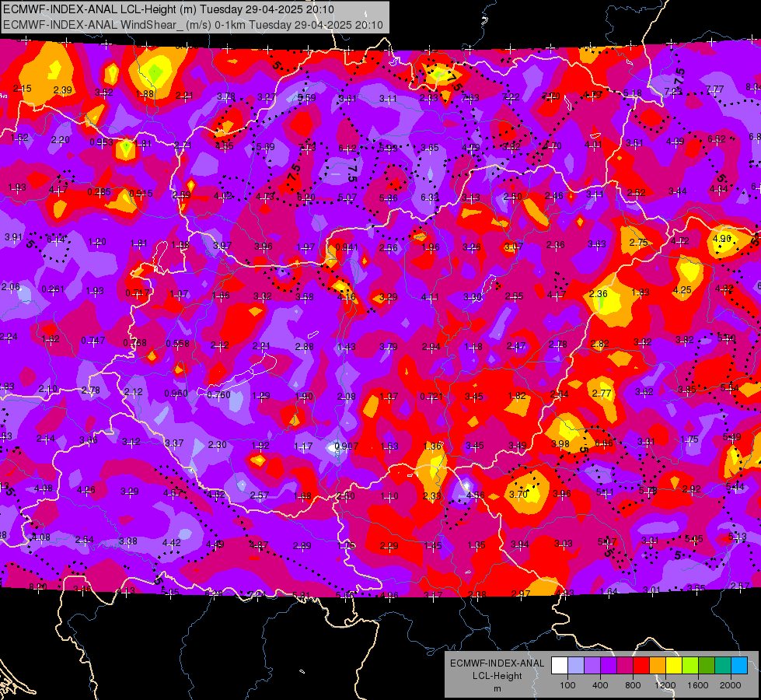
Task: Click the 1600 label on the legend scale
Action: tap(698, 685)
